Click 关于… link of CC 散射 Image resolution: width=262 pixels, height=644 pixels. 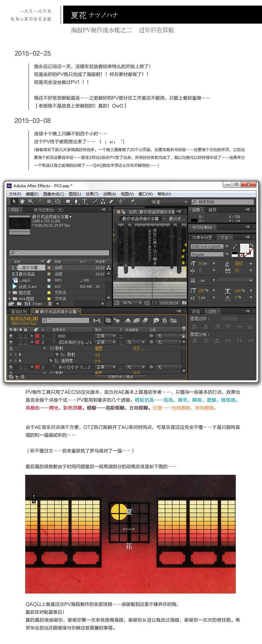pyautogui.click(x=138, y=348)
